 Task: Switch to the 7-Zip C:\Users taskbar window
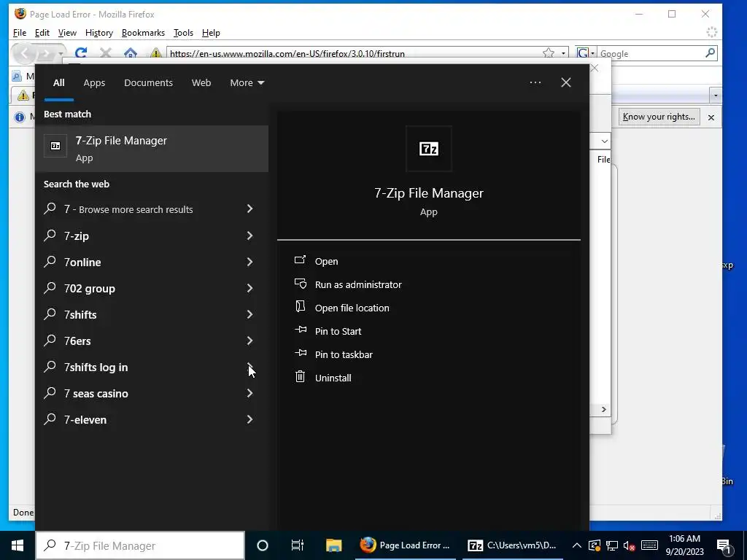pos(513,545)
